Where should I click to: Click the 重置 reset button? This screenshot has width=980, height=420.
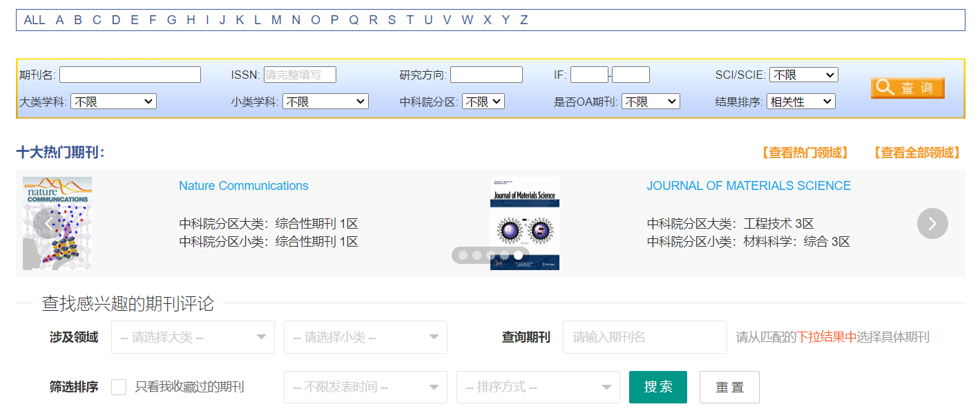pos(729,387)
